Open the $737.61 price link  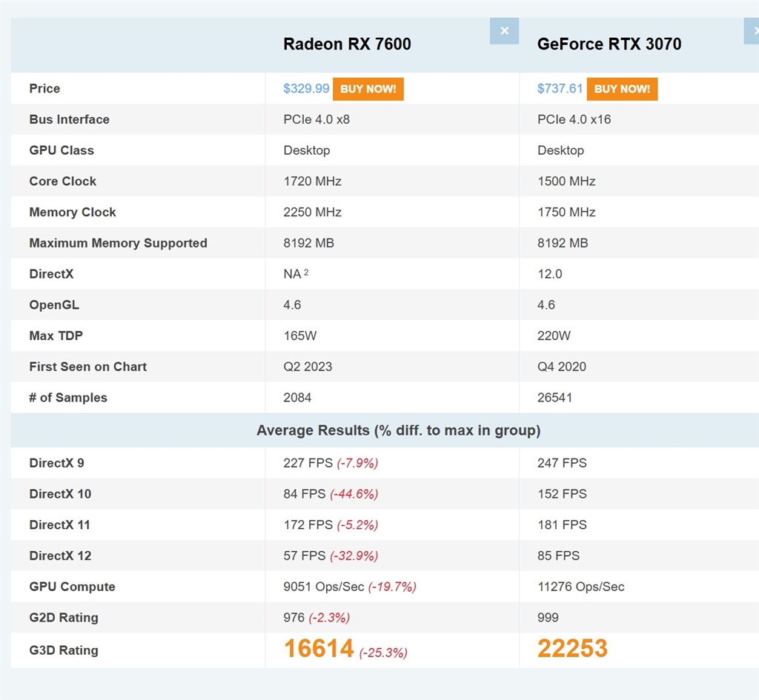point(560,89)
